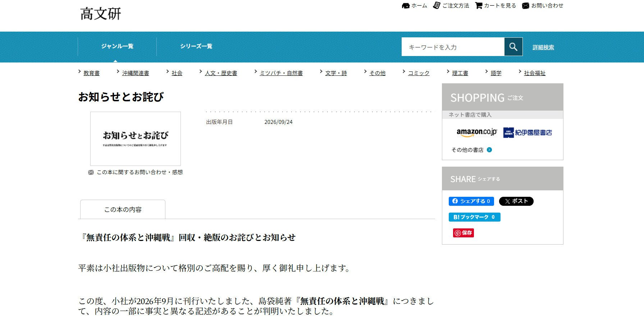Click ホーム text link

pos(419,6)
